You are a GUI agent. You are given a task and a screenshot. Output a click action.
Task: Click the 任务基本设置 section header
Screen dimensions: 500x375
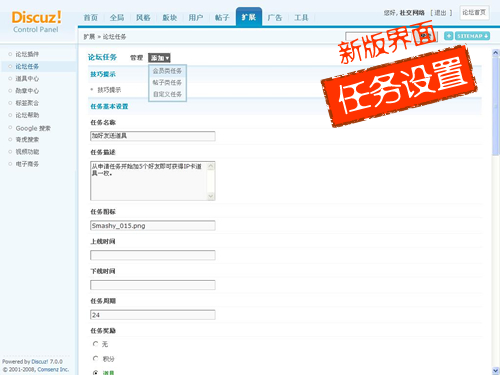(x=109, y=107)
